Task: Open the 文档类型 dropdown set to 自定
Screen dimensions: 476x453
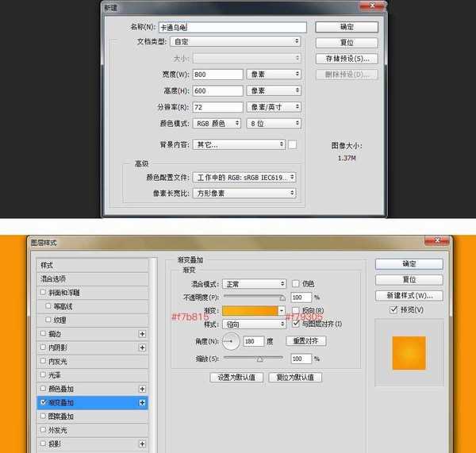Action: [x=236, y=41]
